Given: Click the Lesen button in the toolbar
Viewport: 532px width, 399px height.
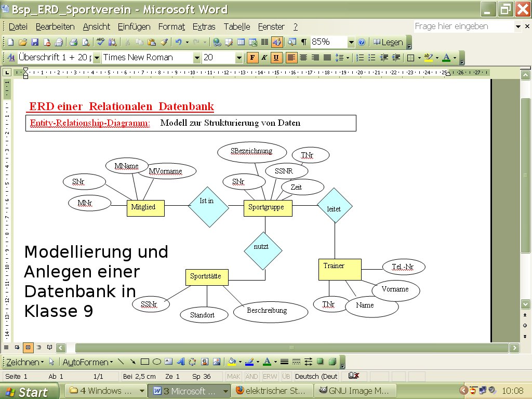Looking at the screenshot, I should [x=389, y=43].
